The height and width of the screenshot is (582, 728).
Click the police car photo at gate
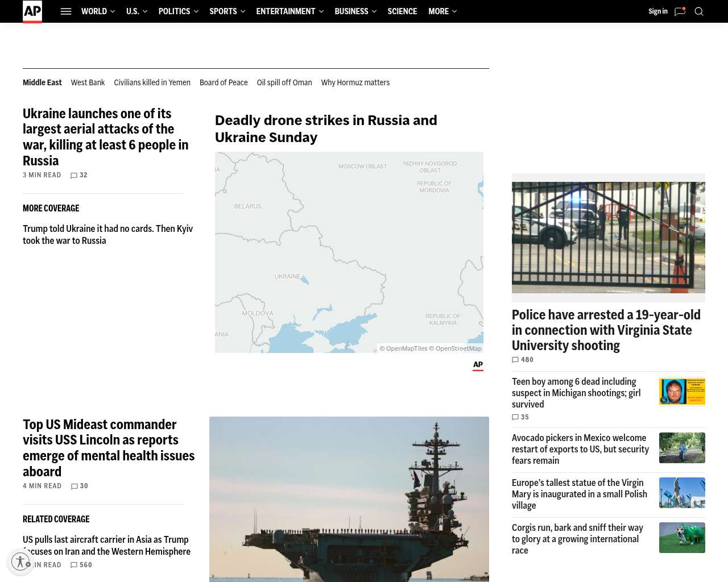pos(609,238)
